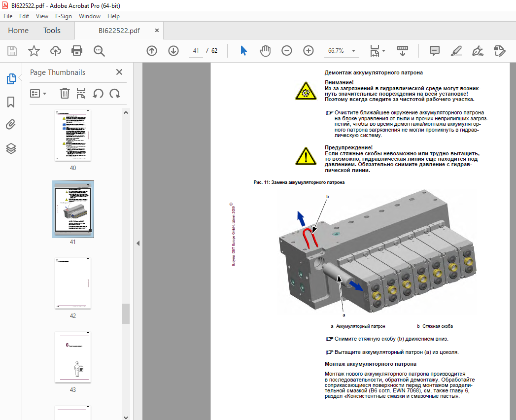This screenshot has height=420, width=516.
Task: Click the 'Предупреждение!' warning heading
Action: coord(348,147)
